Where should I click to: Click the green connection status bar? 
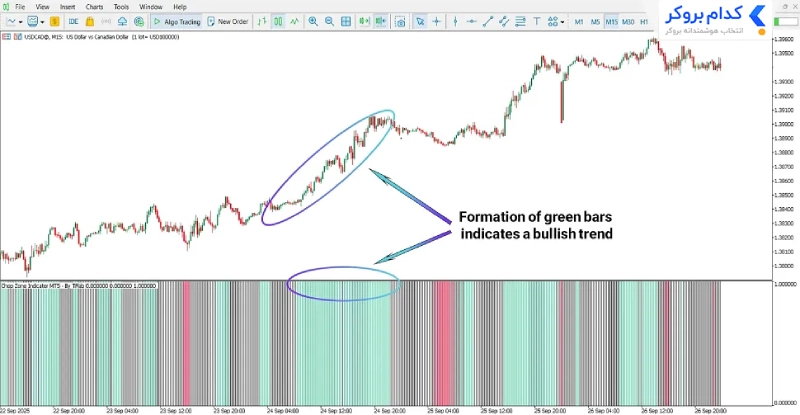coord(786,21)
